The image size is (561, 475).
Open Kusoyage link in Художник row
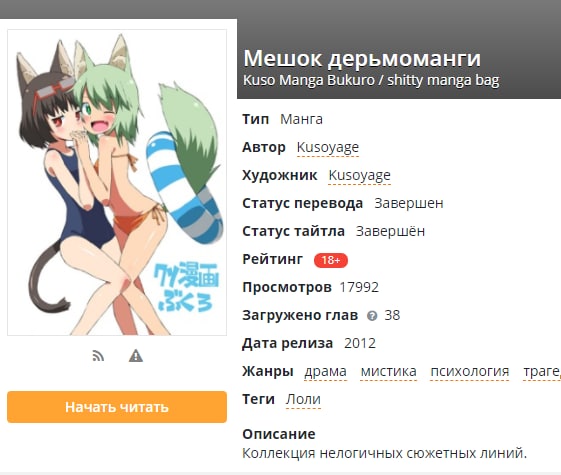tap(359, 175)
